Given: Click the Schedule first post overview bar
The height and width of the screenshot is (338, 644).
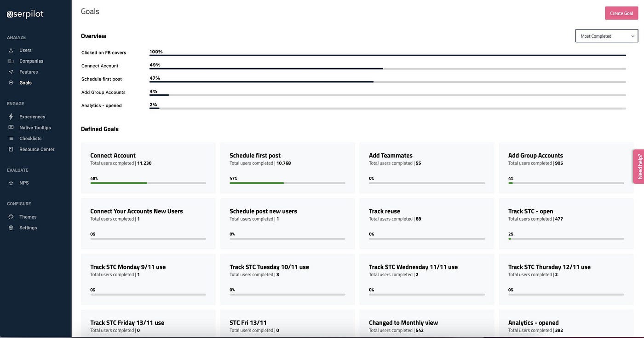Looking at the screenshot, I should [x=388, y=82].
